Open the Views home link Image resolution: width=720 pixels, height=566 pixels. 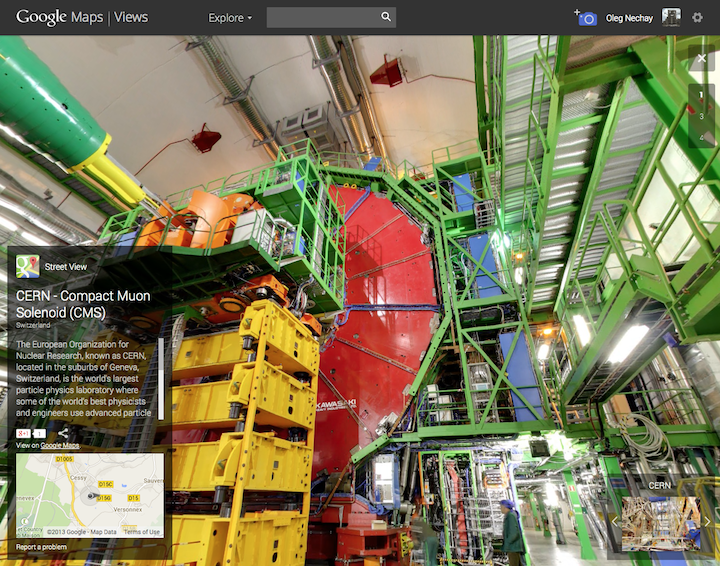pyautogui.click(x=131, y=17)
